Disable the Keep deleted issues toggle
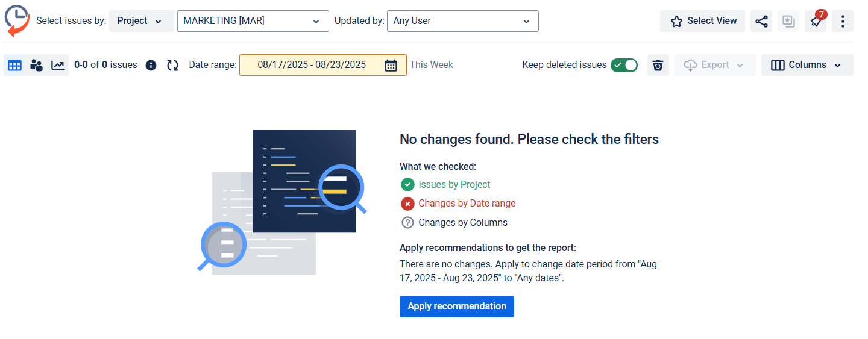This screenshot has height=339, width=868. point(624,65)
